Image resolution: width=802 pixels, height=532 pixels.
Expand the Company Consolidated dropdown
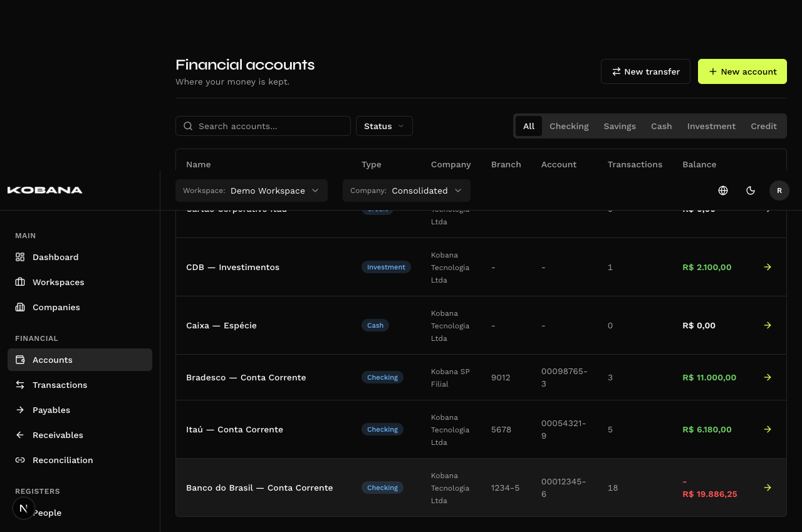[407, 190]
